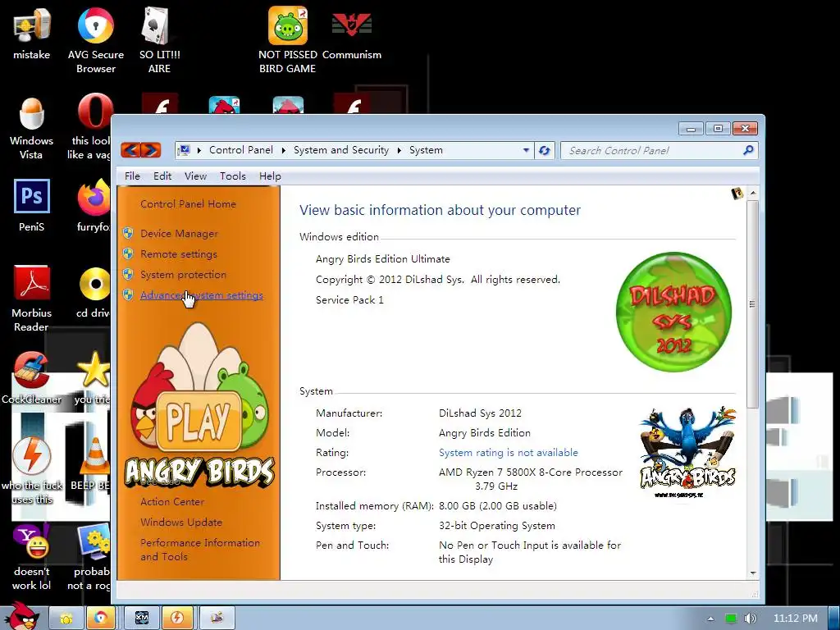Launch AVG Secure Browser desktop shortcut
This screenshot has width=840, height=630.
[95, 40]
